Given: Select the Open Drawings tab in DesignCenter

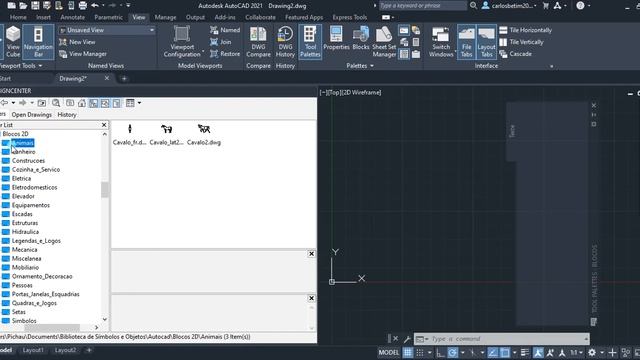Looking at the screenshot, I should tap(32, 115).
